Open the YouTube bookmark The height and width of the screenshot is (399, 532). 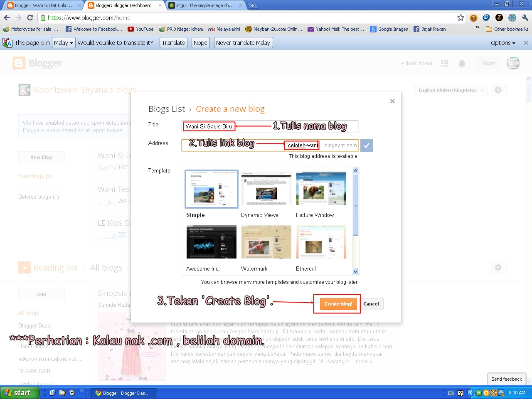(x=140, y=29)
